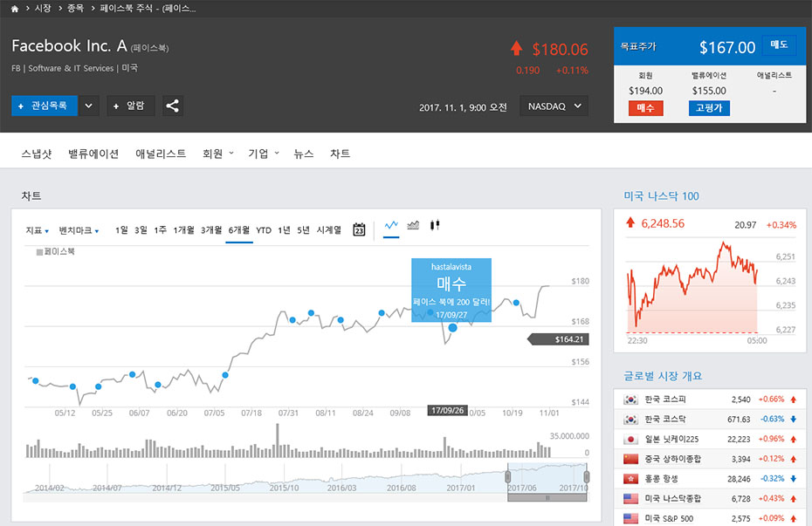The image size is (812, 526).
Task: Click right handle of range navigator
Action: tap(586, 477)
